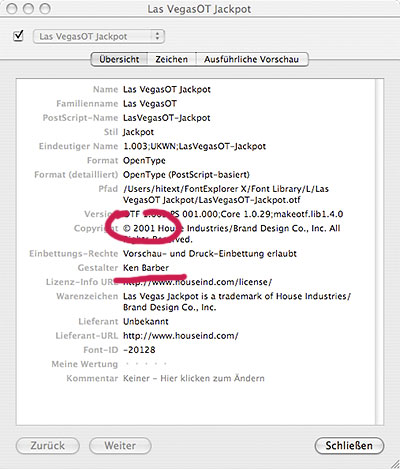Click the vertical scrollbar of info panel
This screenshot has width=400, height=469.
tap(379, 252)
